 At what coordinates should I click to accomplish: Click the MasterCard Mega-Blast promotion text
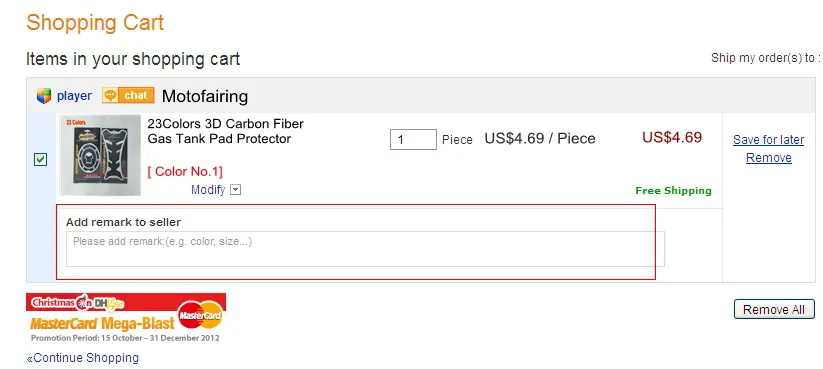click(x=102, y=323)
